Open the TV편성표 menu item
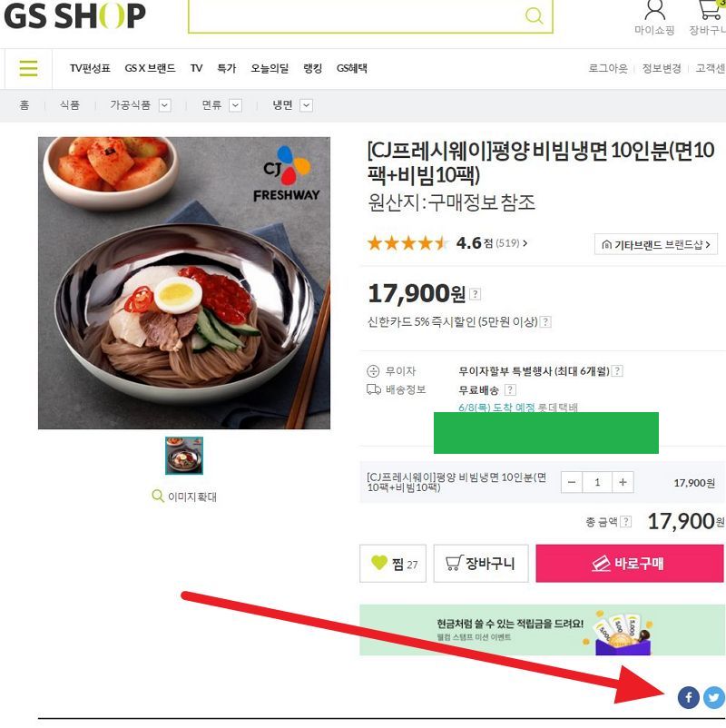Screen dimensions: 726x728 coord(90,68)
